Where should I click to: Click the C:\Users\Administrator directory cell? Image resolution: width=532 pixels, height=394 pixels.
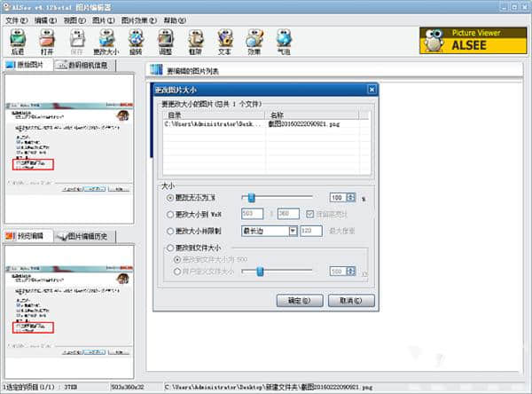coord(214,124)
